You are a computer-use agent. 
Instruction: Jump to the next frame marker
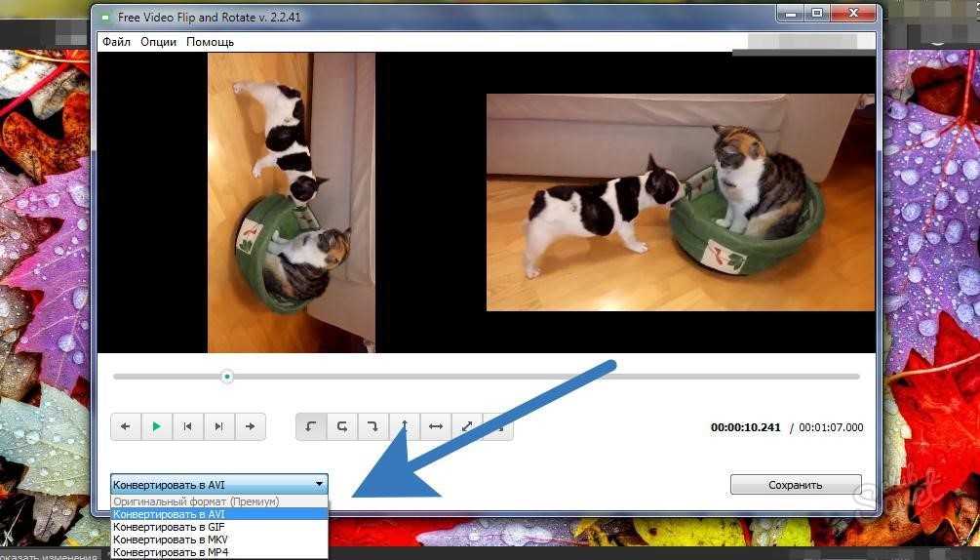[218, 427]
